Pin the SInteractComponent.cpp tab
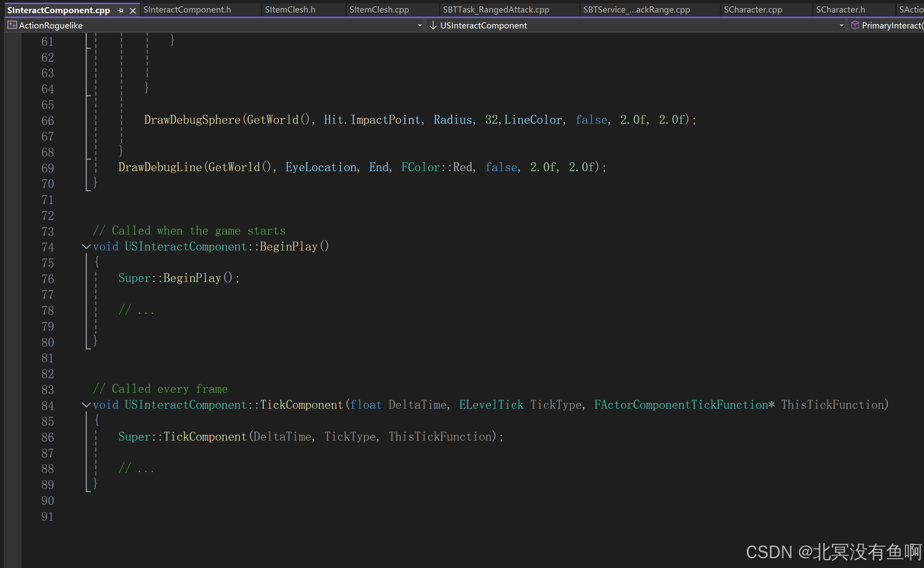Screen dimensions: 924x568 [x=121, y=11]
